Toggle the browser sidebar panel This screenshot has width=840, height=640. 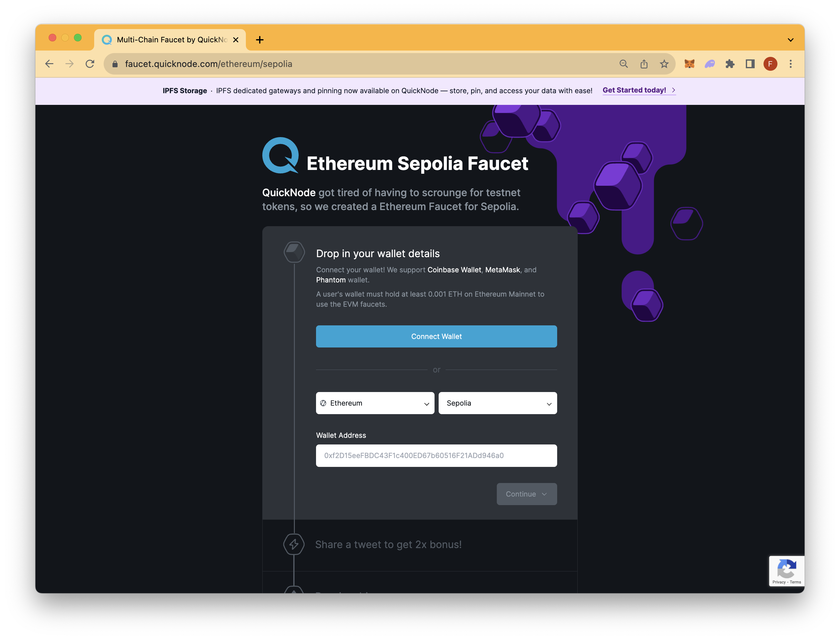[751, 64]
